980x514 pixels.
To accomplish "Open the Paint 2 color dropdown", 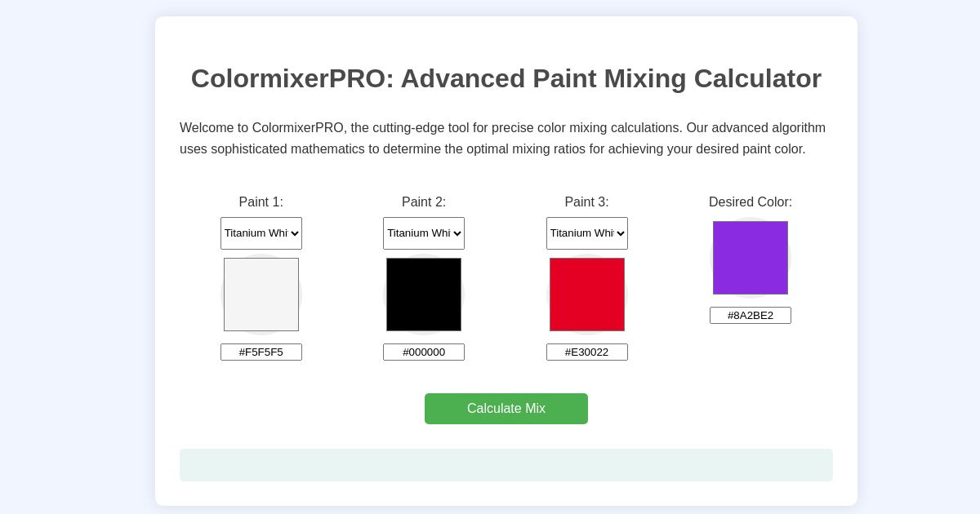I will tap(424, 233).
